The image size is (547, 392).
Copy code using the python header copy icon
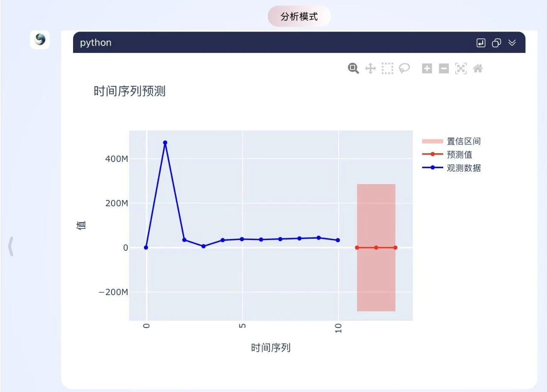coord(497,43)
